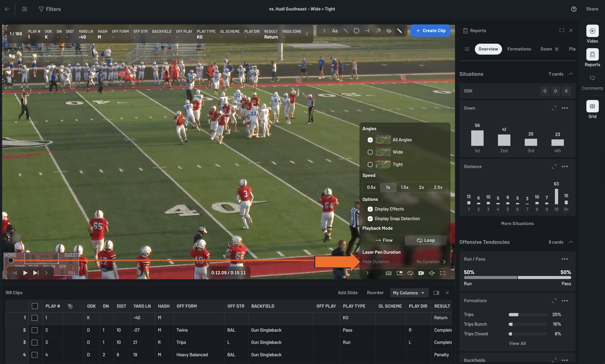Expand the Distance card

[554, 167]
